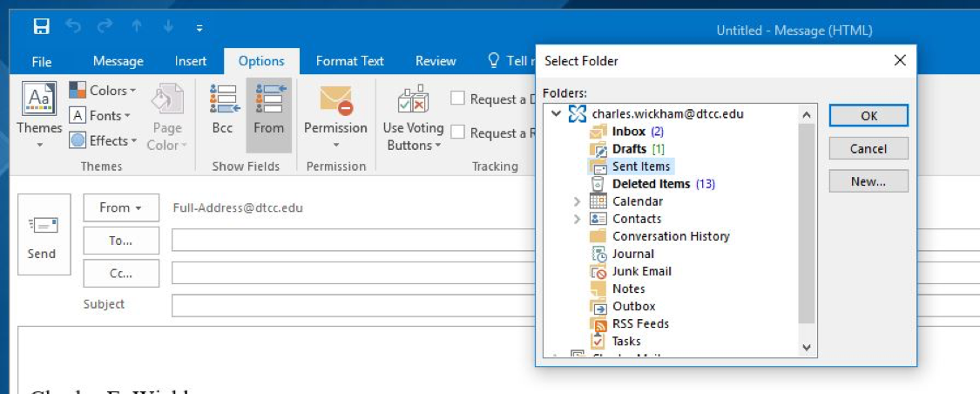Select the Outbox folder icon
The image size is (980, 394).
point(598,307)
